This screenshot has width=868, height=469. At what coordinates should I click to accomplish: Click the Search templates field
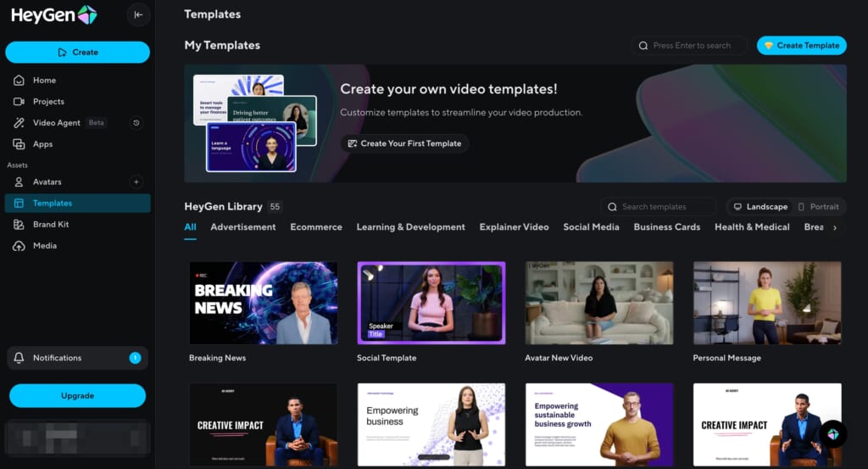click(658, 207)
